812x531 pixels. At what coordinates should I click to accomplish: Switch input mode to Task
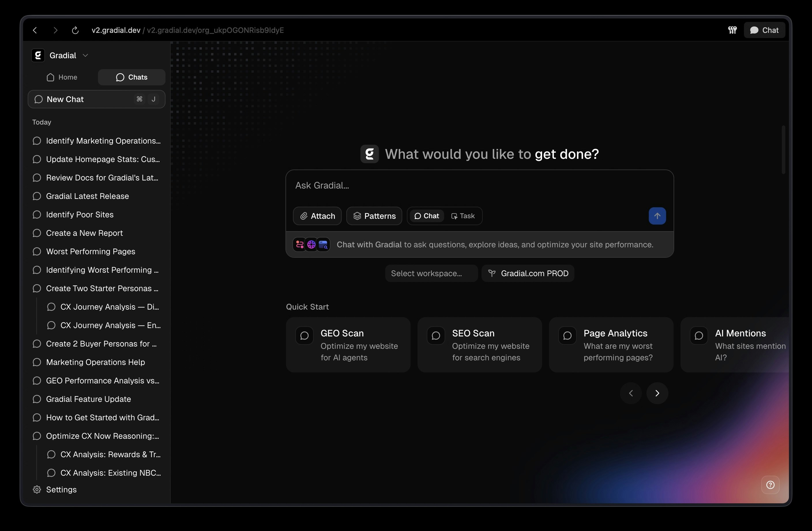point(463,216)
